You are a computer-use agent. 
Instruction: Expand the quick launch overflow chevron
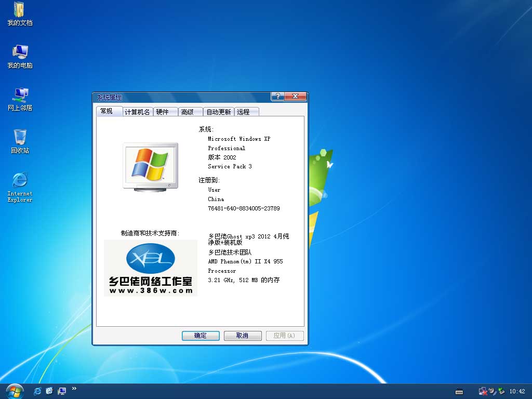point(74,388)
